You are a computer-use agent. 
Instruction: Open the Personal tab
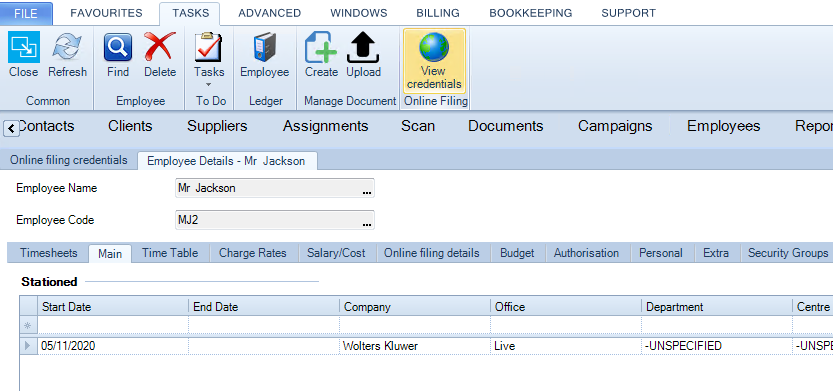tap(661, 253)
